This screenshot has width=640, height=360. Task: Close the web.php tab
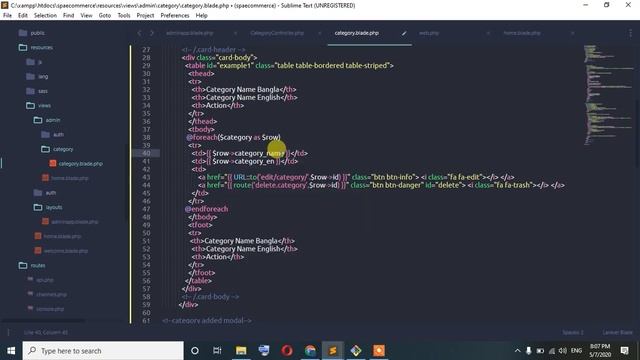[488, 33]
